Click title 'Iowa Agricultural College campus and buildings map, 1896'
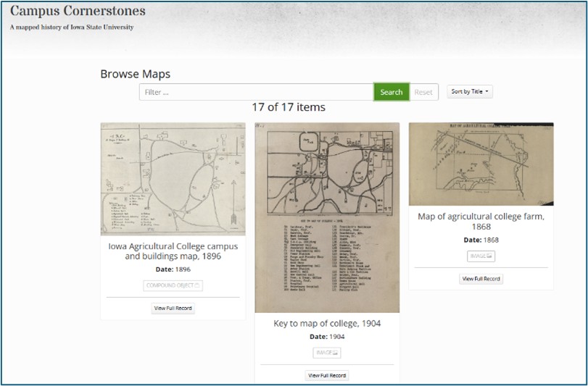The image size is (588, 386). pos(173,251)
